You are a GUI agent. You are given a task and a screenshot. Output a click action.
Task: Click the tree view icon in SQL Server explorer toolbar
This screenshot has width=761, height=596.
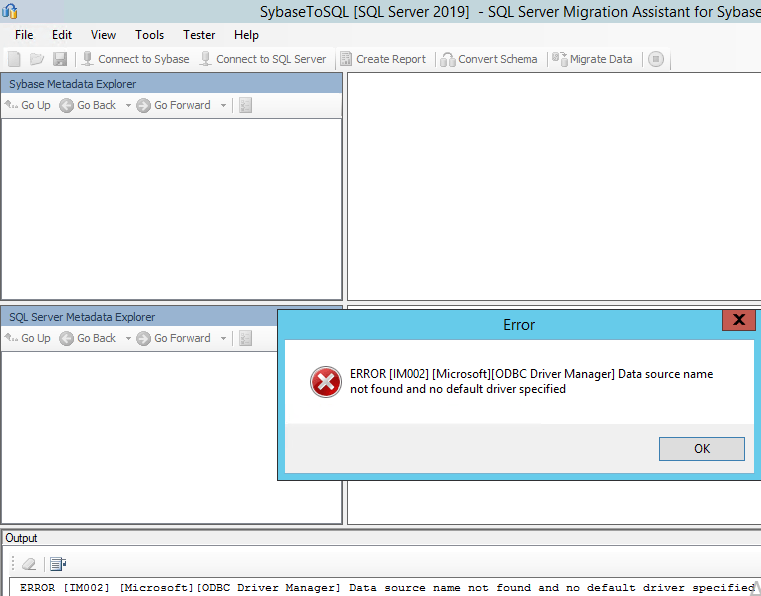tap(246, 338)
